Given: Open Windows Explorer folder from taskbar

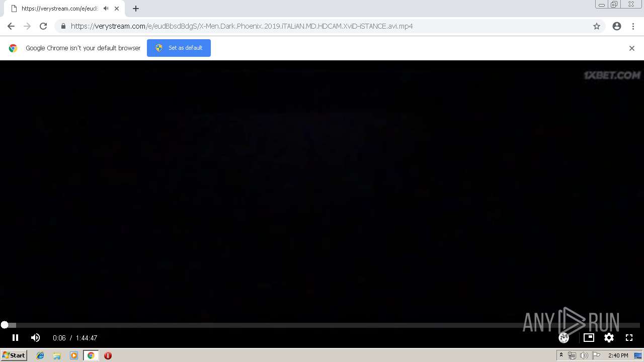Looking at the screenshot, I should [x=57, y=355].
